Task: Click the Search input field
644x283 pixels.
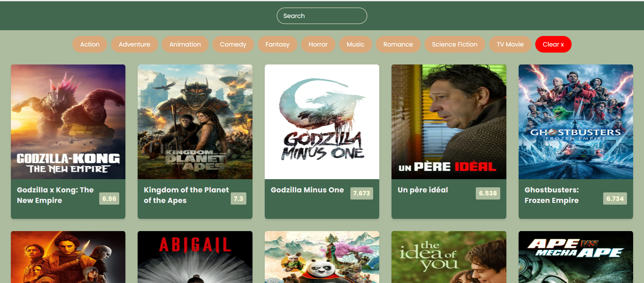Action: [x=322, y=16]
